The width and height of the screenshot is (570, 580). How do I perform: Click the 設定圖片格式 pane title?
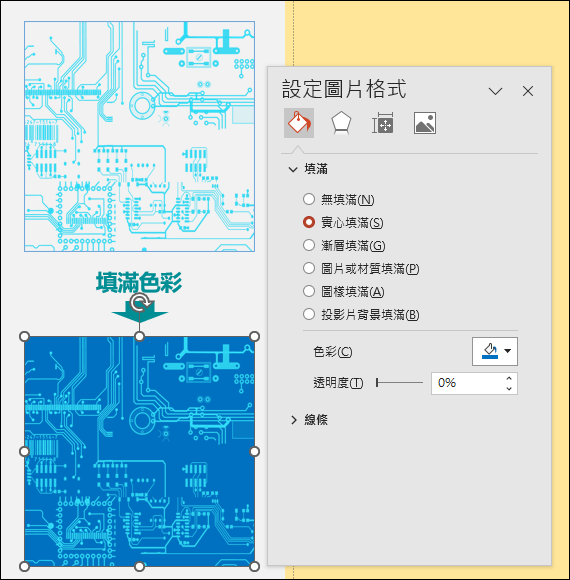click(344, 89)
